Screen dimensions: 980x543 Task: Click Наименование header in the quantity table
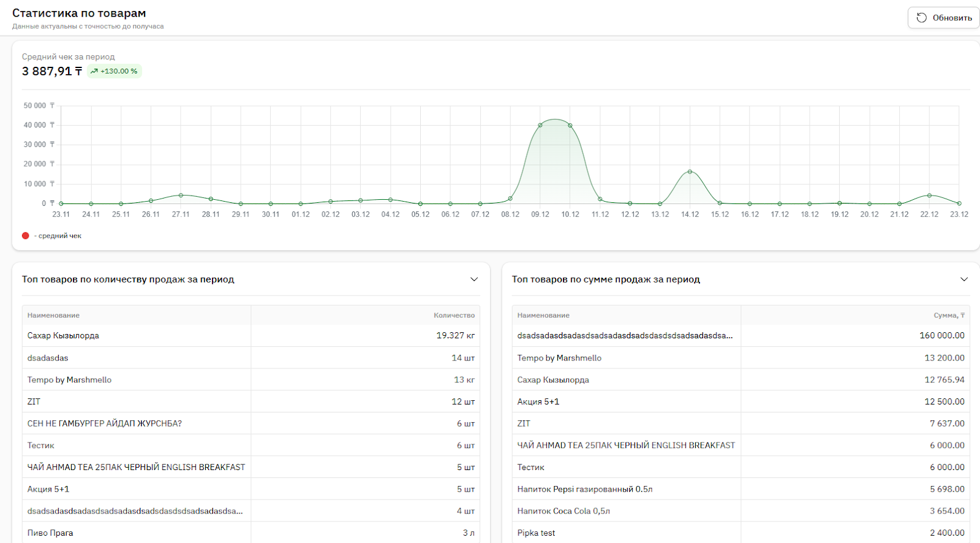54,315
